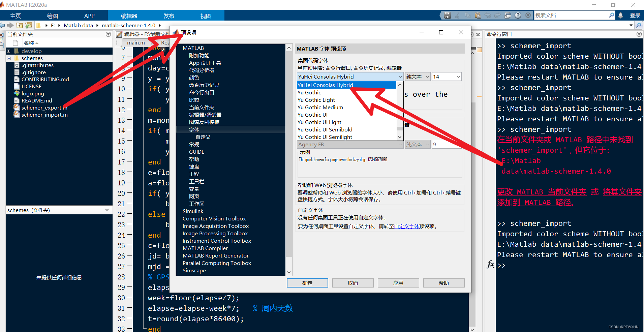Open the 自定义字体 preferences link
Screen dimensions: 644x332
coord(407,227)
